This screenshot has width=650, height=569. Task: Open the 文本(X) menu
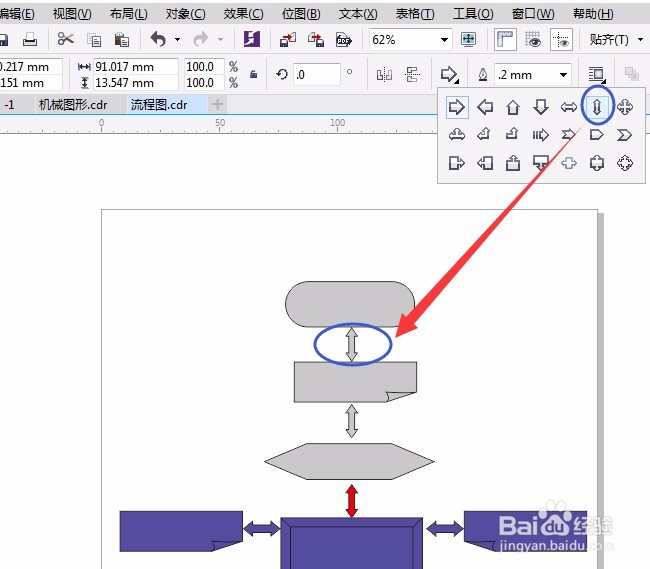pos(358,14)
